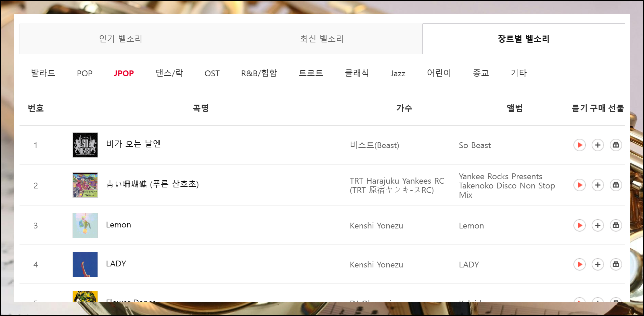Image resolution: width=644 pixels, height=316 pixels.
Task: Click plus icon for 青い珊瑚礁 row
Action: (598, 185)
